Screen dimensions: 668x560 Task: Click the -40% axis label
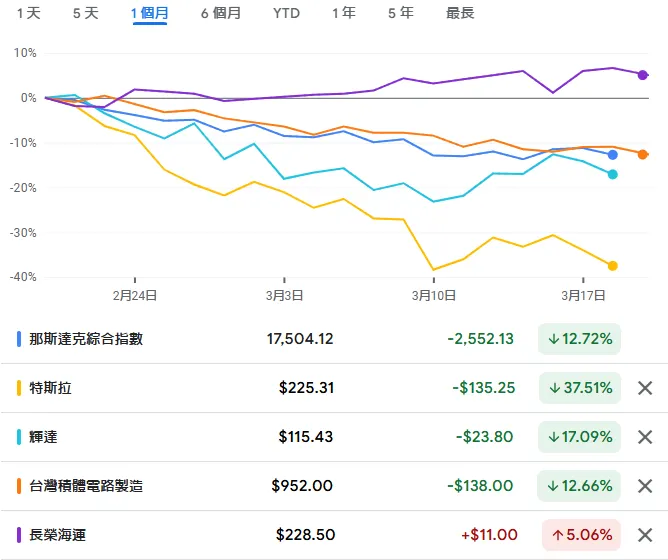click(x=23, y=277)
